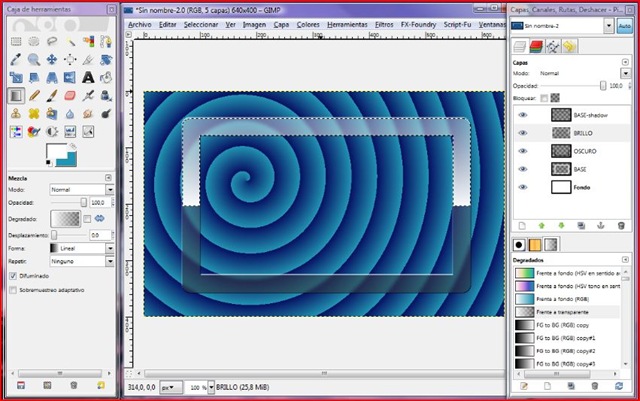Image resolution: width=640 pixels, height=401 pixels.
Task: Open the Editar menu
Action: [x=167, y=25]
